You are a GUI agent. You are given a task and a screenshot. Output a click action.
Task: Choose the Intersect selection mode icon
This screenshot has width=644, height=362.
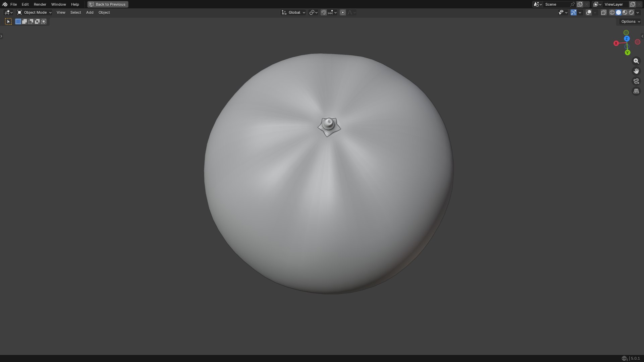pos(44,21)
